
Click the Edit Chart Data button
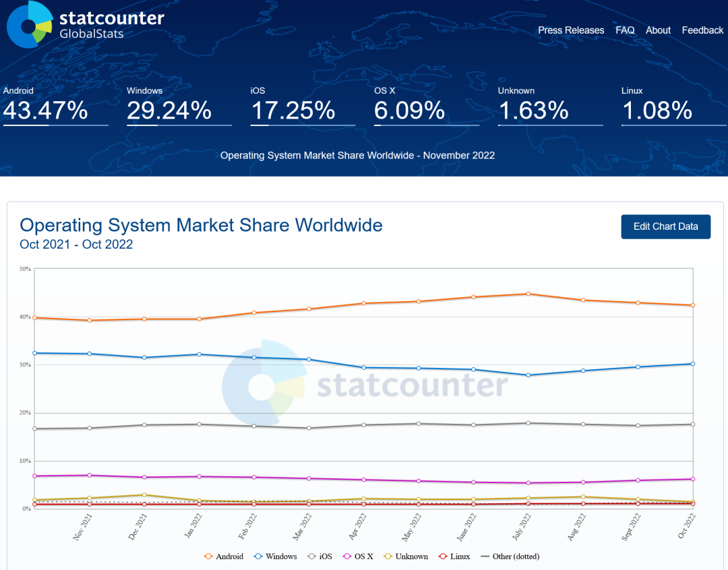pos(665,226)
